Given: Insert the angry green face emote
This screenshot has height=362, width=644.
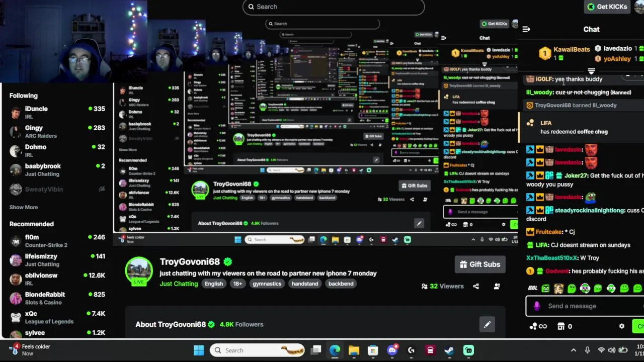Looking at the screenshot, I should [545, 288].
